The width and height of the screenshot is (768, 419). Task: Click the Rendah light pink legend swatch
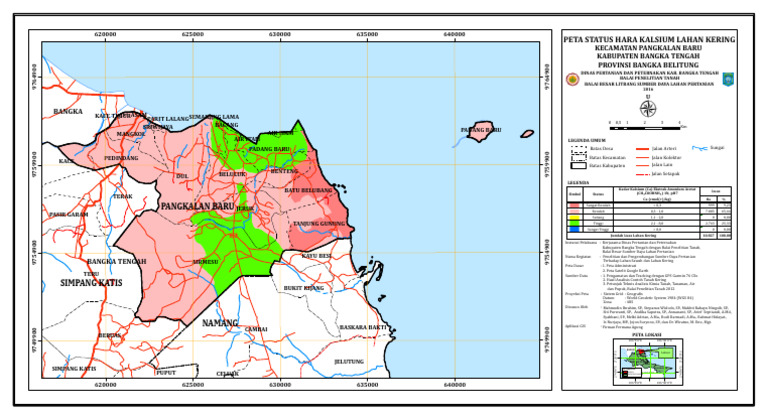click(x=575, y=212)
